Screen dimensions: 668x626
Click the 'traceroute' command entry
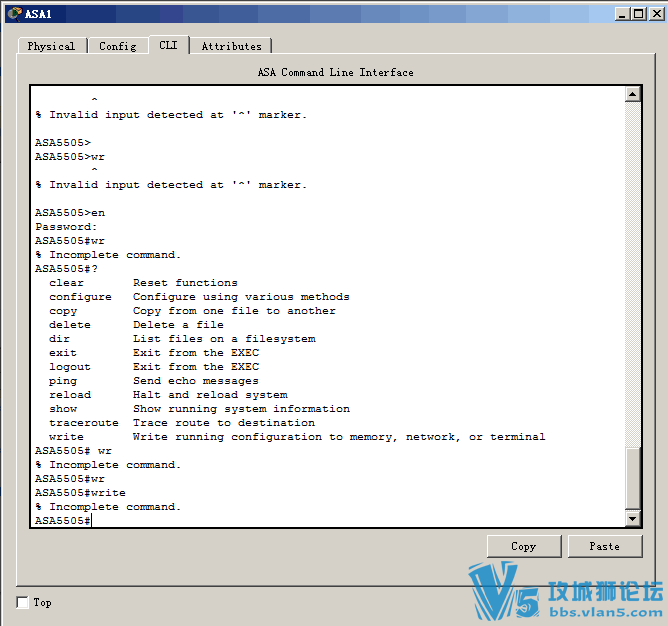(84, 423)
